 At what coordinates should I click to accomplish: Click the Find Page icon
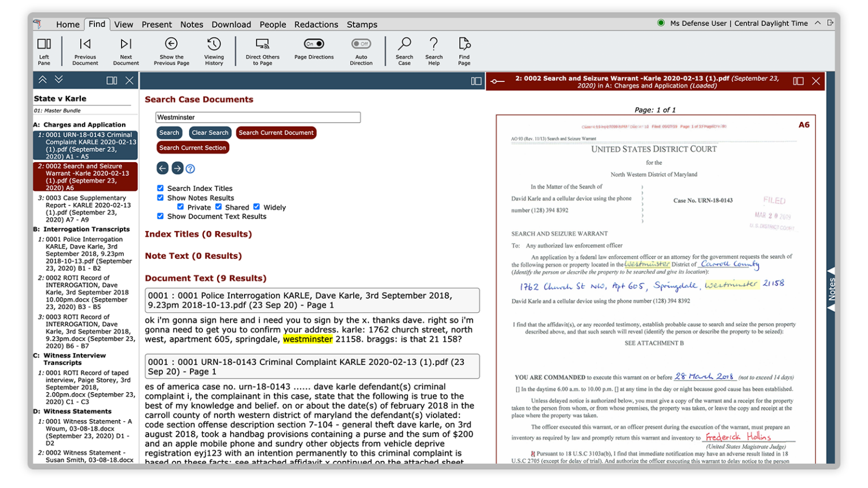464,45
